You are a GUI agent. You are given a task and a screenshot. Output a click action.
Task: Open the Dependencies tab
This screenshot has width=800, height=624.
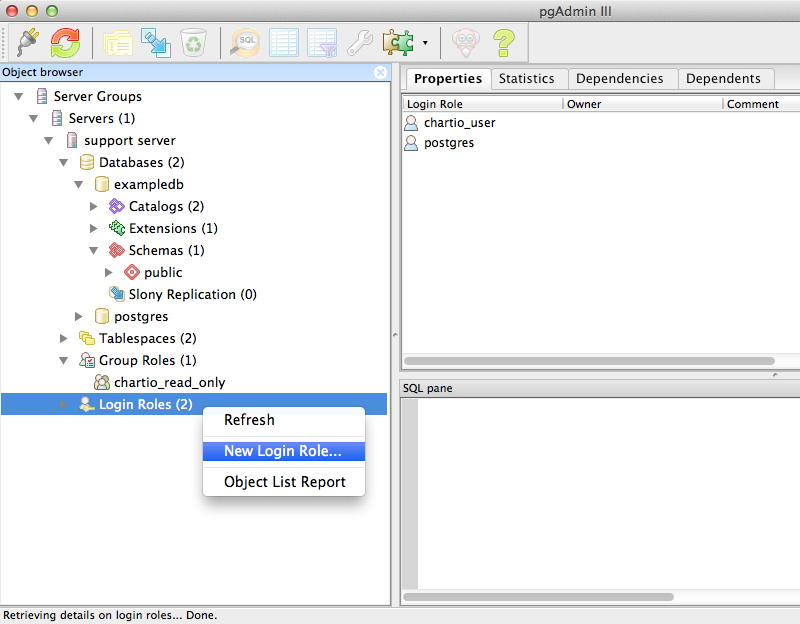coord(621,78)
